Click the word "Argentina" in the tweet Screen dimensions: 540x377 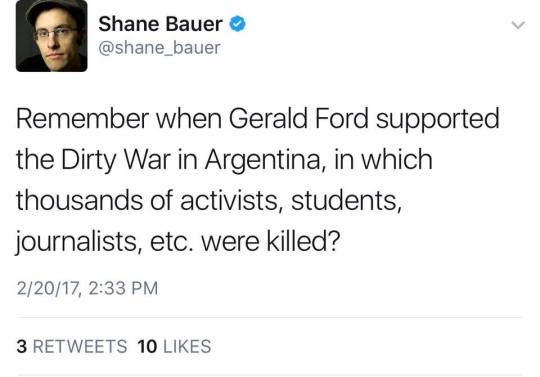coord(263,161)
